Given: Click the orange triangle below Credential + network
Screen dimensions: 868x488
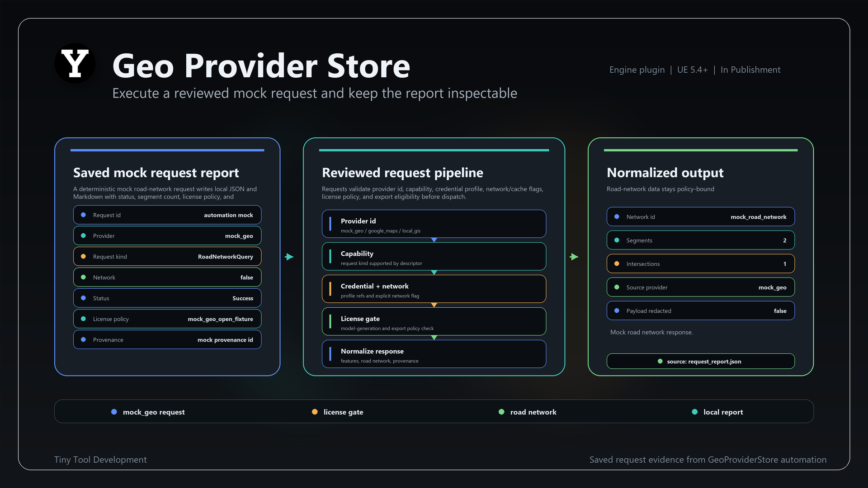Looking at the screenshot, I should 434,305.
